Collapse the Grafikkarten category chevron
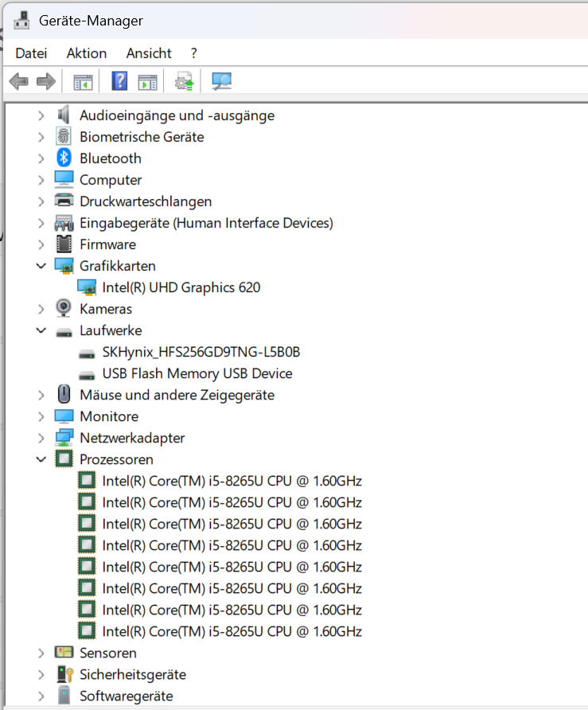The image size is (588, 710). [41, 266]
